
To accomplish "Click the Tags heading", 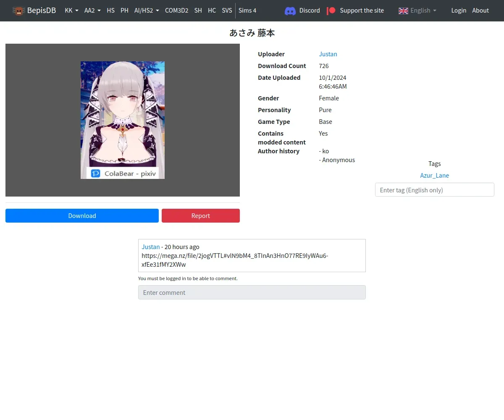I will [434, 164].
